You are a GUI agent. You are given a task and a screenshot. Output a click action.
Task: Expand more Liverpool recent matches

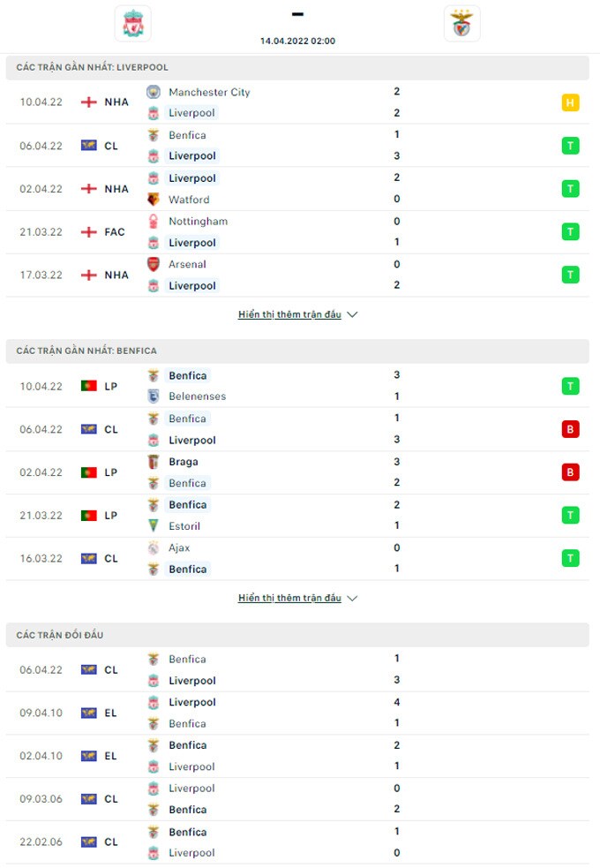tap(297, 314)
